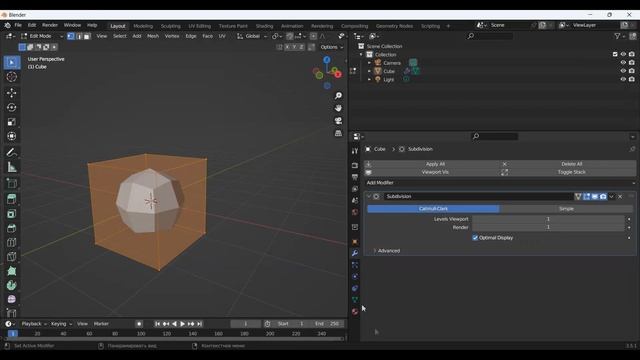Select Simple subdivision type
Screen dimensions: 640x360
coord(567,209)
